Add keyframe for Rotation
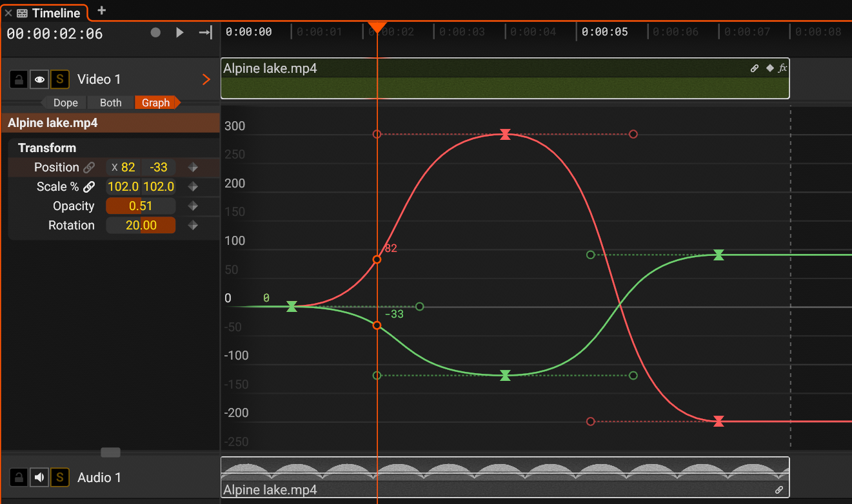 click(192, 226)
